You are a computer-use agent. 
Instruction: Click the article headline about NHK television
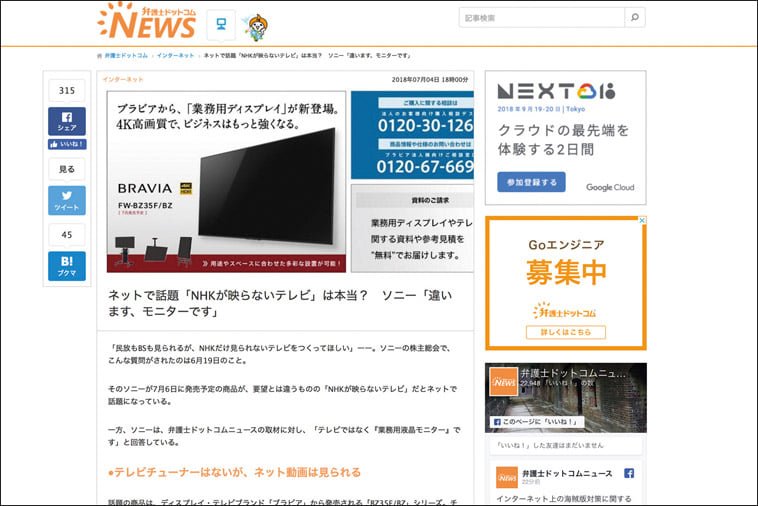click(280, 303)
